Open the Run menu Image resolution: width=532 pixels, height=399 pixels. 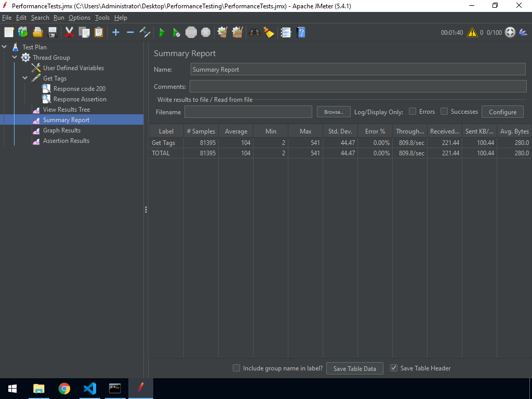59,17
